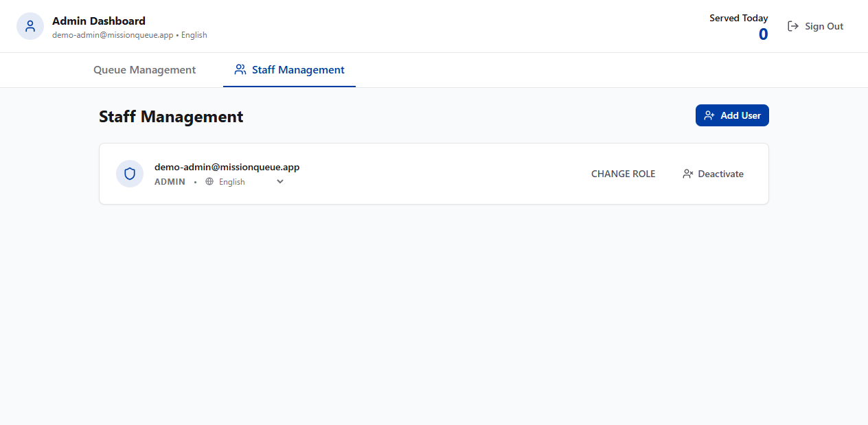Click the Admin Dashboard title
This screenshot has width=868, height=425.
tap(99, 21)
